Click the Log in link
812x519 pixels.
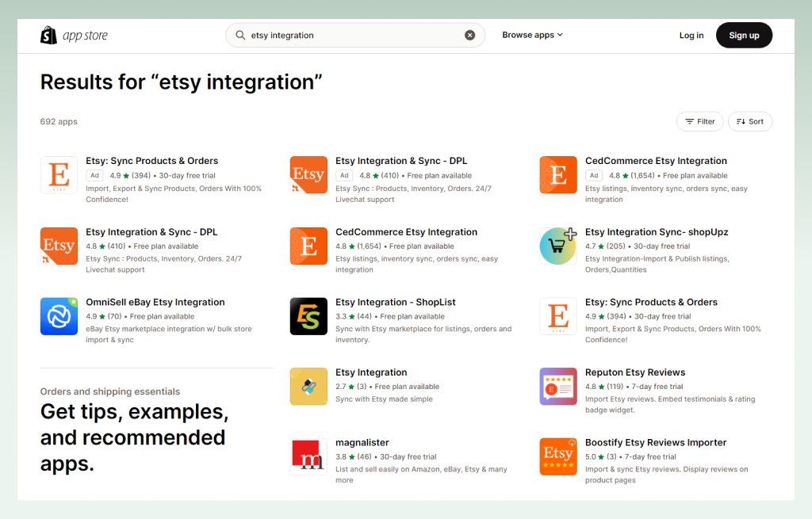pyautogui.click(x=691, y=35)
